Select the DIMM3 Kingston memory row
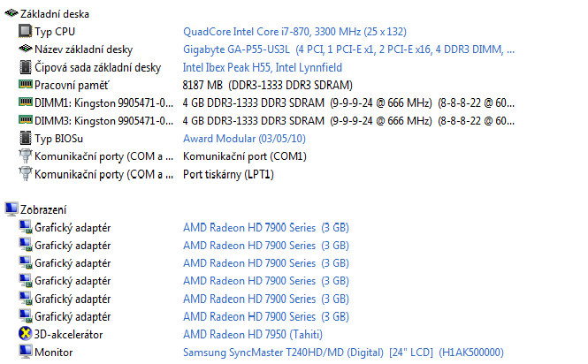Viewport: 588px width, 364px height. (267, 121)
